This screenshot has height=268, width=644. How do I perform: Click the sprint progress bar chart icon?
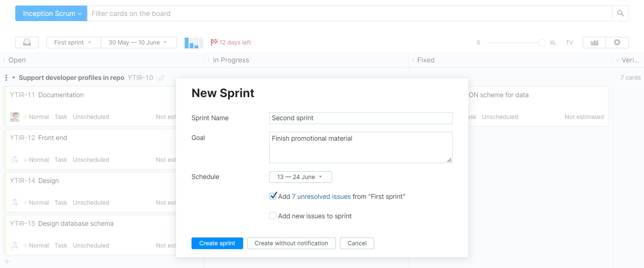(193, 42)
